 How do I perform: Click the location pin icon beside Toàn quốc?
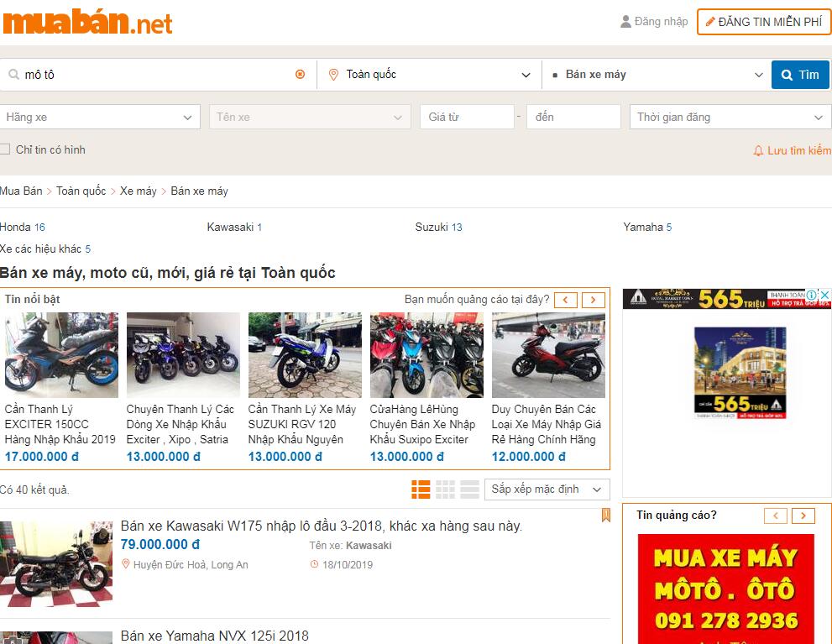pyautogui.click(x=333, y=75)
